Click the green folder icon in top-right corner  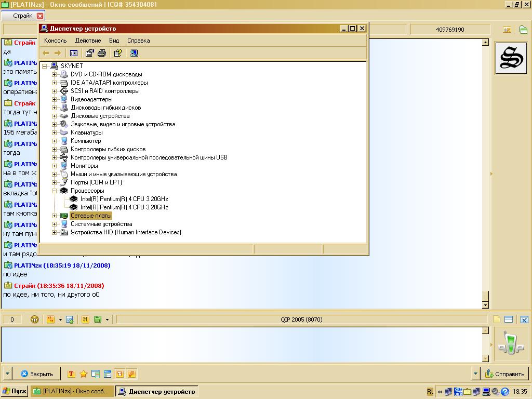(523, 30)
